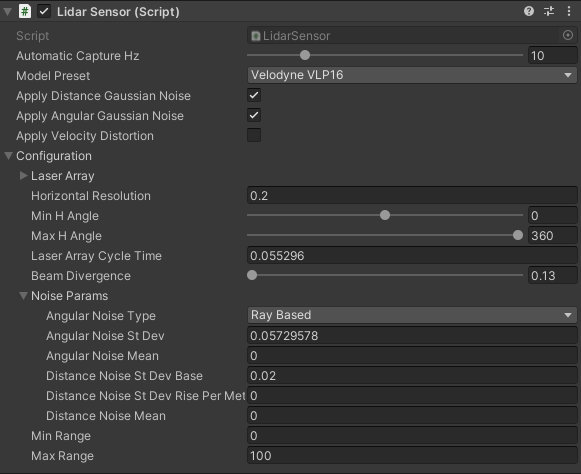Click the Max Range value field
Viewport: 581px width, 474px height.
click(412, 455)
